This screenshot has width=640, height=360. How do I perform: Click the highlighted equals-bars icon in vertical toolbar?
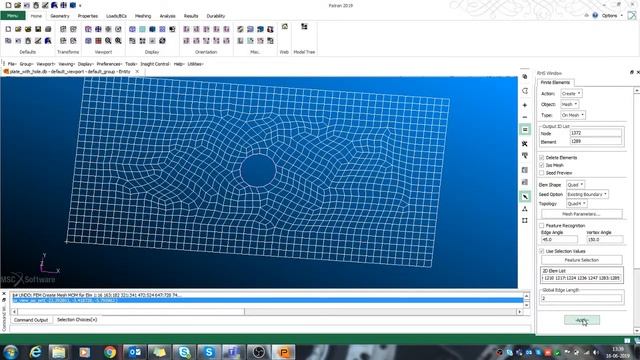click(x=525, y=130)
